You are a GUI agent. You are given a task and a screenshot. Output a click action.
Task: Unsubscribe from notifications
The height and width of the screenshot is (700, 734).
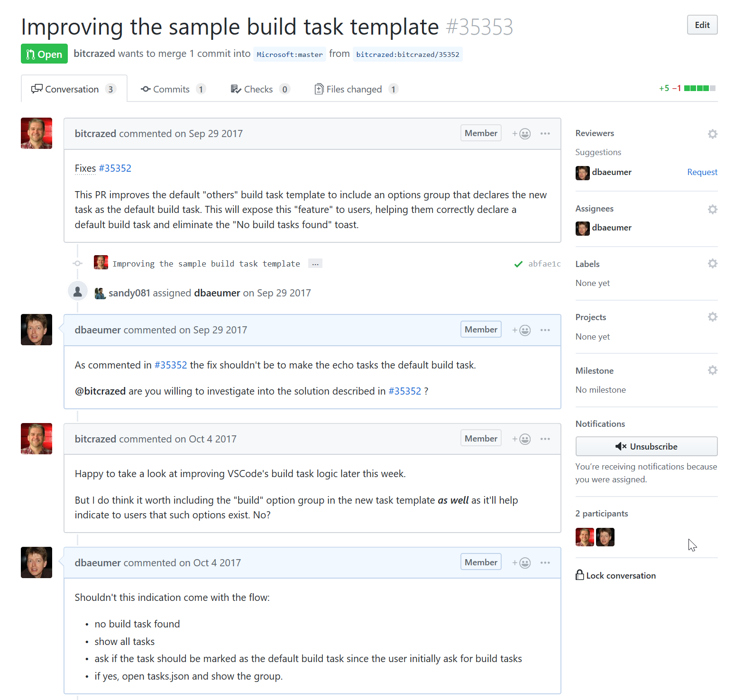coord(646,446)
